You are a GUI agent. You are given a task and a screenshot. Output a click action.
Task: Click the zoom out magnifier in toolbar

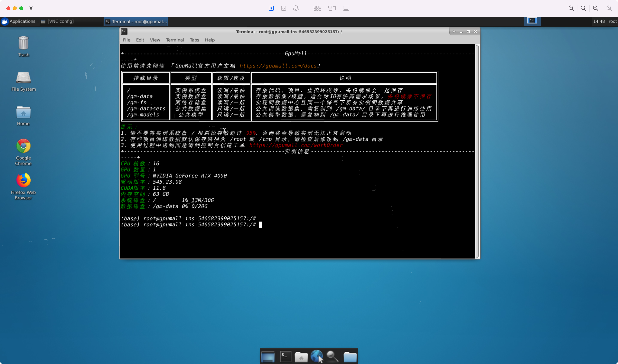point(571,8)
